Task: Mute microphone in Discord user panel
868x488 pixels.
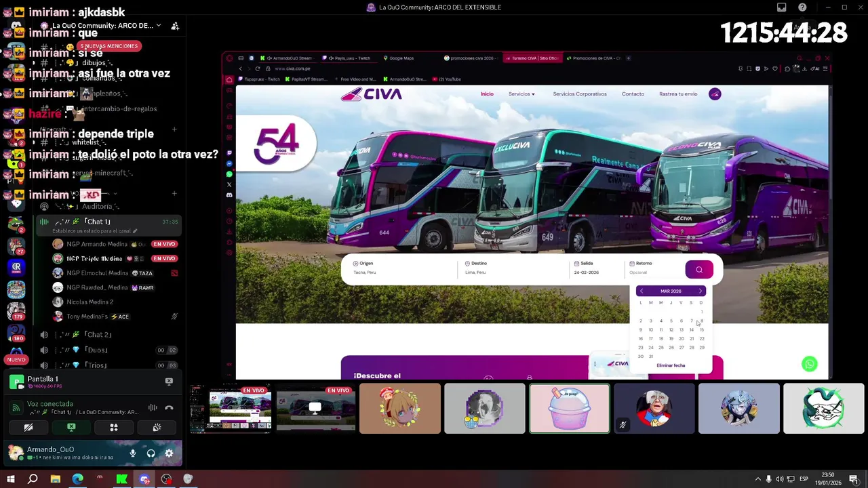Action: 133,453
